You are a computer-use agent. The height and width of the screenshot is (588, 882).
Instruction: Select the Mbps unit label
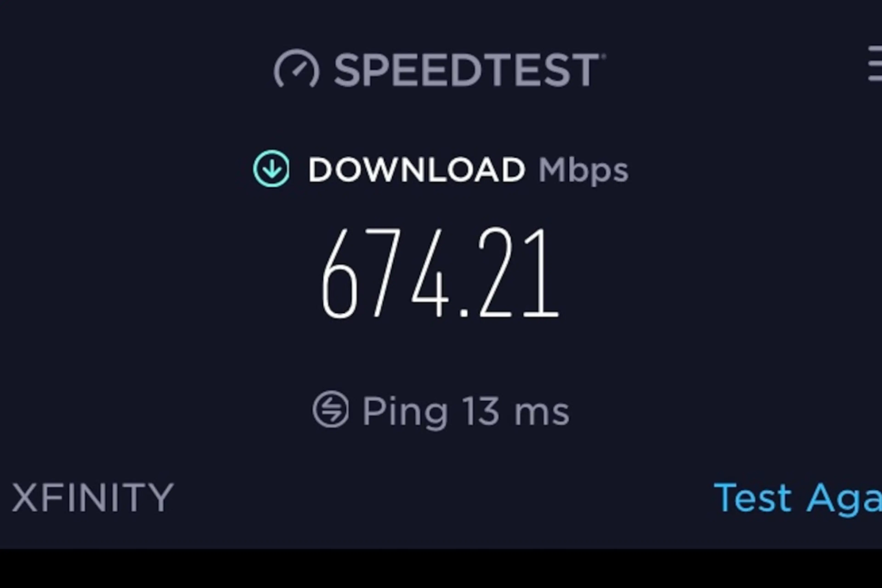click(583, 171)
